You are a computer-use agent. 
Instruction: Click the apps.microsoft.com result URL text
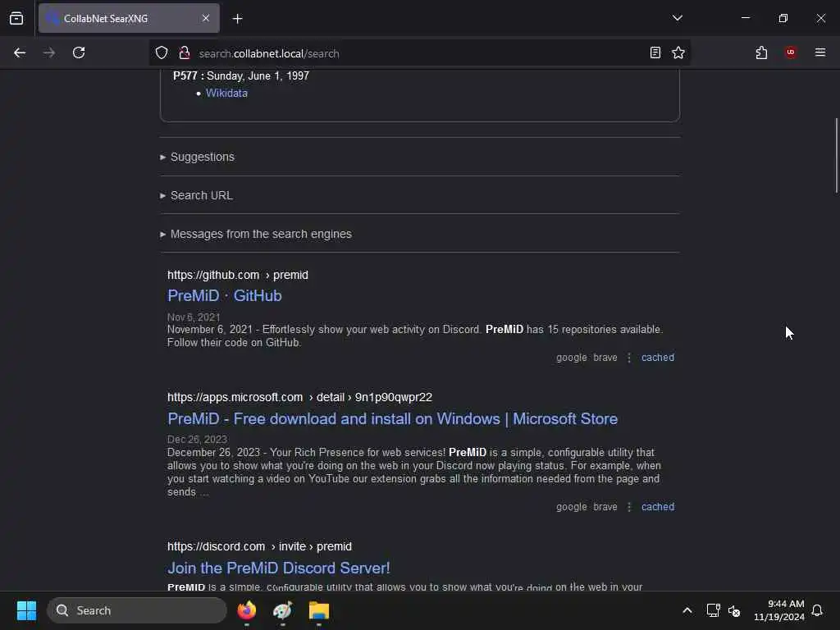(x=299, y=397)
